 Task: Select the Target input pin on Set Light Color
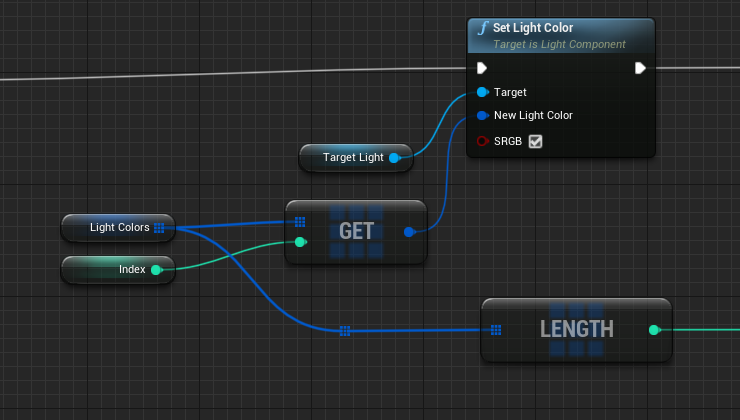click(x=482, y=92)
